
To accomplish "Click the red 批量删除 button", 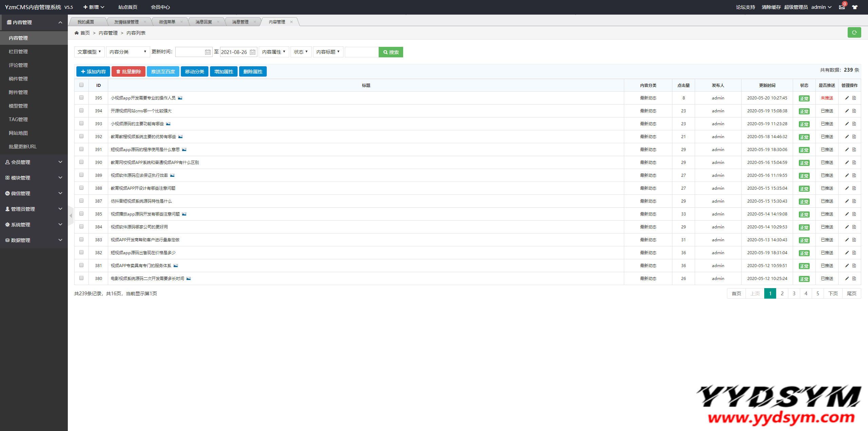I will pos(129,72).
